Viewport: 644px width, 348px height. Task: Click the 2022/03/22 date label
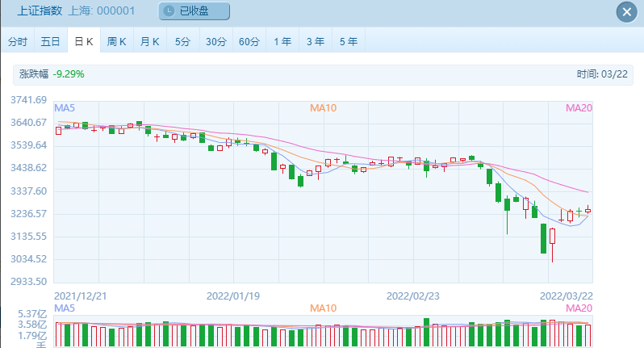pos(566,296)
